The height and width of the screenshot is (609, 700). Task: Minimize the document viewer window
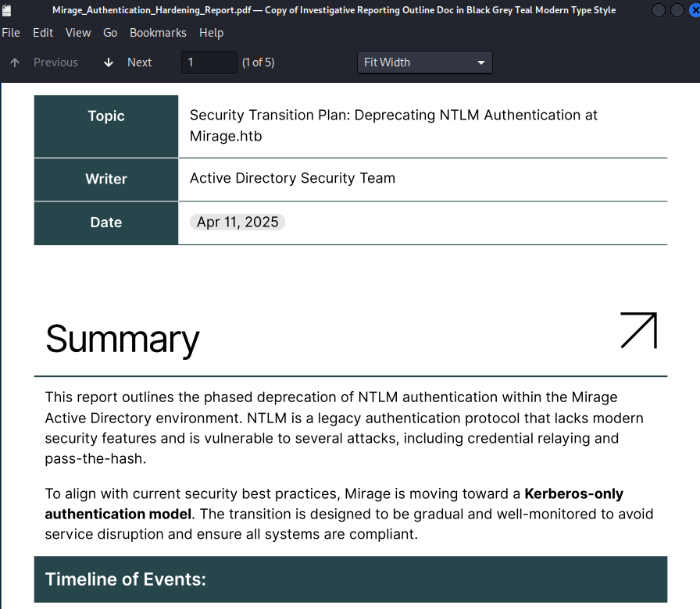659,10
